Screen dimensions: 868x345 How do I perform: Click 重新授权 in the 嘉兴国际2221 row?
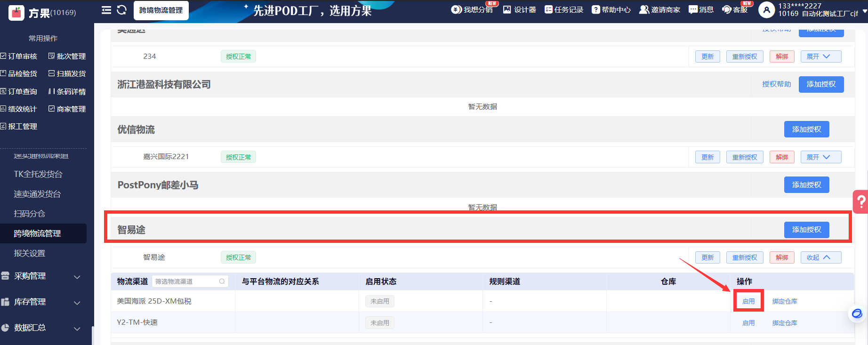(x=745, y=157)
